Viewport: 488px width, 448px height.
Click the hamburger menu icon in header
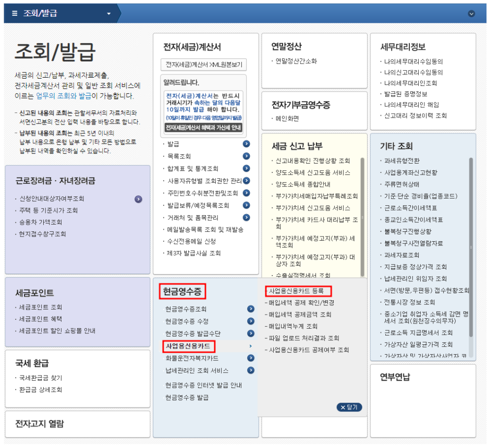(x=15, y=14)
